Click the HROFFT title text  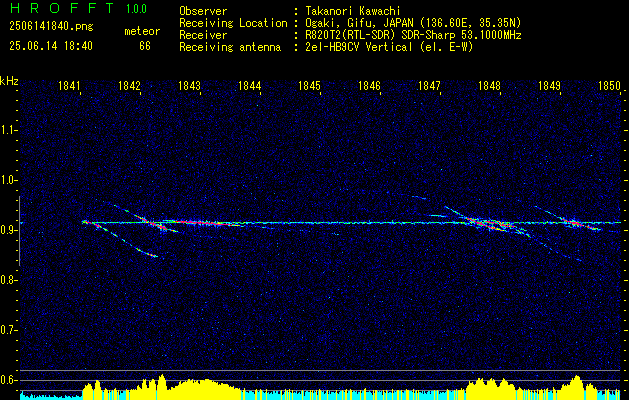(x=62, y=8)
